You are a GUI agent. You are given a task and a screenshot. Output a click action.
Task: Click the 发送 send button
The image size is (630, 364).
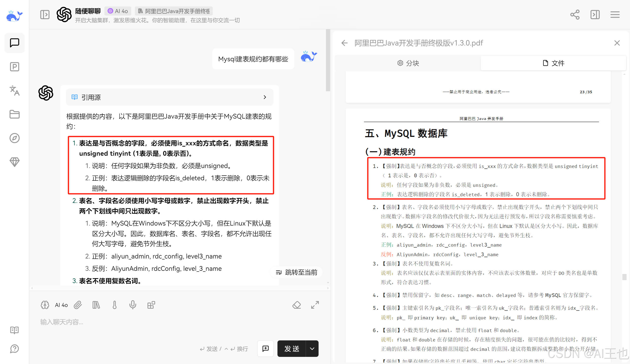[291, 348]
